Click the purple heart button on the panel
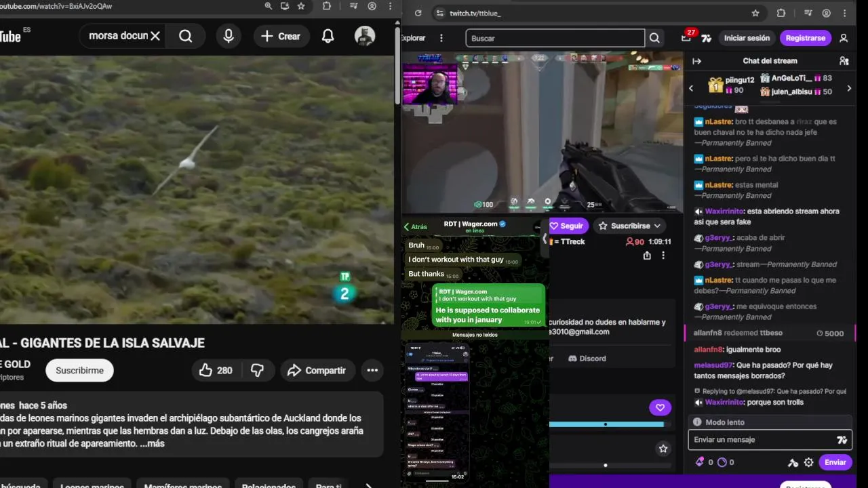This screenshot has width=868, height=488. 660,407
